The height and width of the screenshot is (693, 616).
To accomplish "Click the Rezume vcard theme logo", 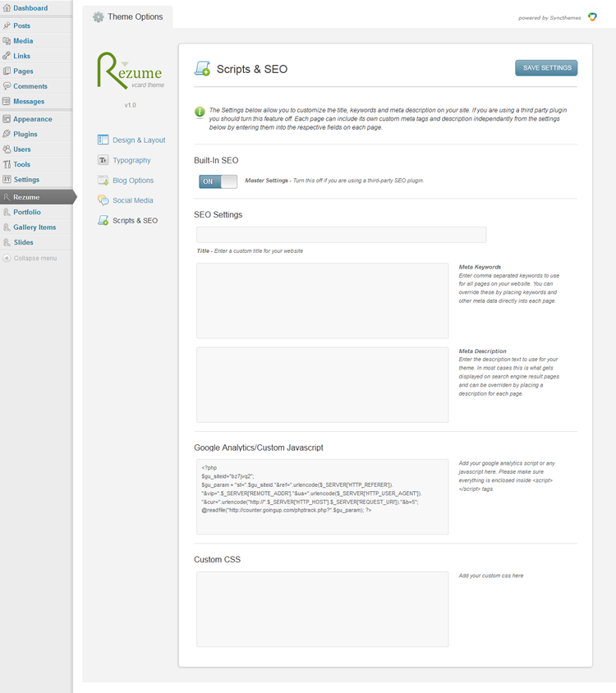I will pyautogui.click(x=129, y=71).
